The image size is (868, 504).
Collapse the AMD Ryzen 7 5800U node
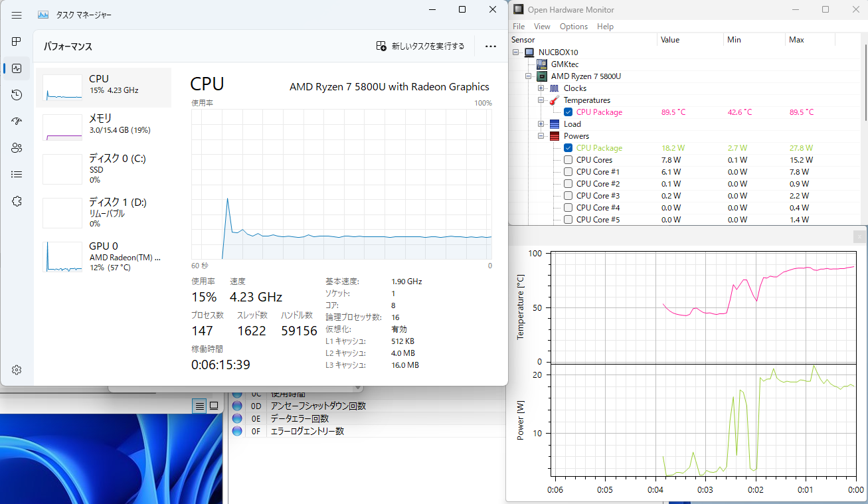(x=529, y=76)
